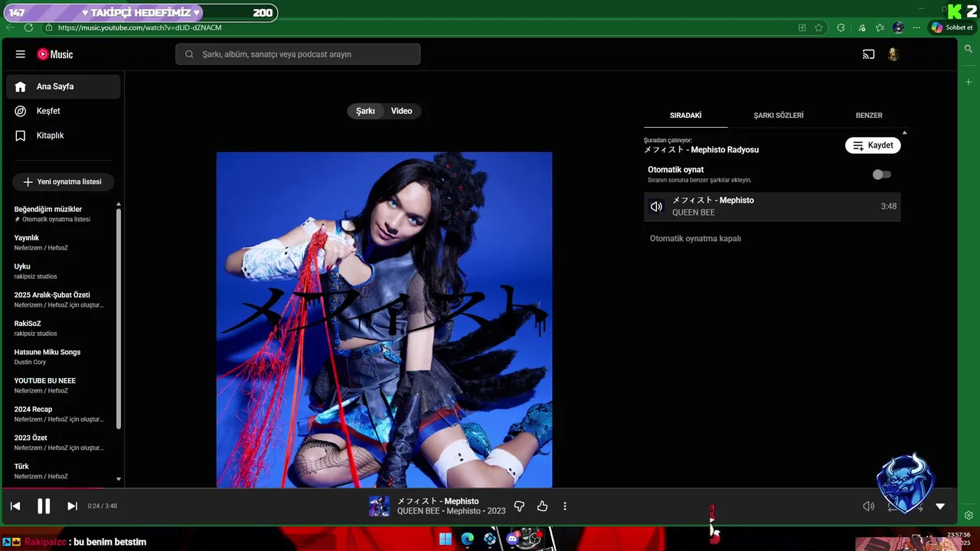Image resolution: width=980 pixels, height=551 pixels.
Task: Mute the player volume icon
Action: tap(868, 506)
